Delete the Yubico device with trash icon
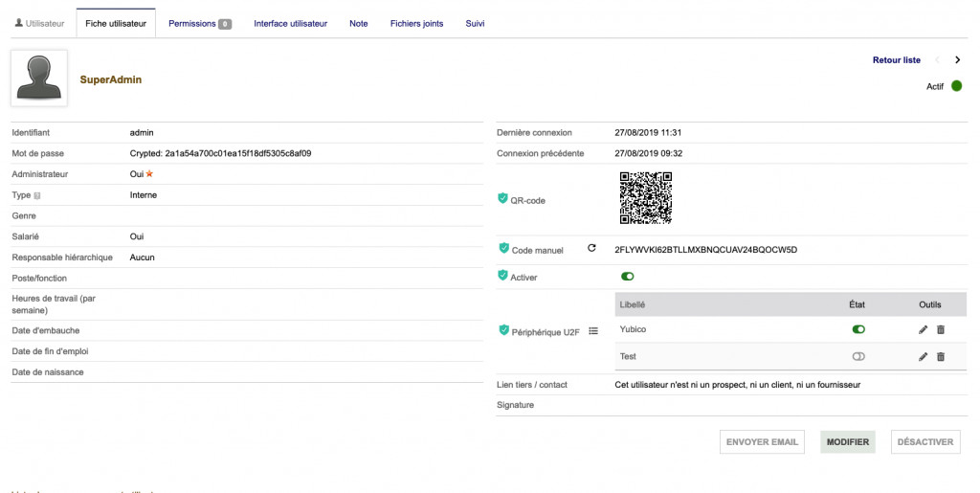The width and height of the screenshot is (980, 493). 941,329
